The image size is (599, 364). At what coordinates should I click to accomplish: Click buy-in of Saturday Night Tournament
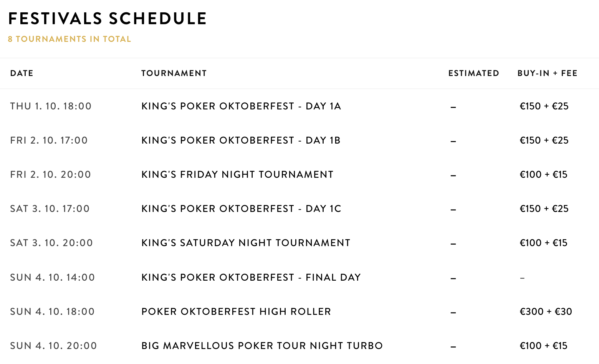click(x=543, y=243)
